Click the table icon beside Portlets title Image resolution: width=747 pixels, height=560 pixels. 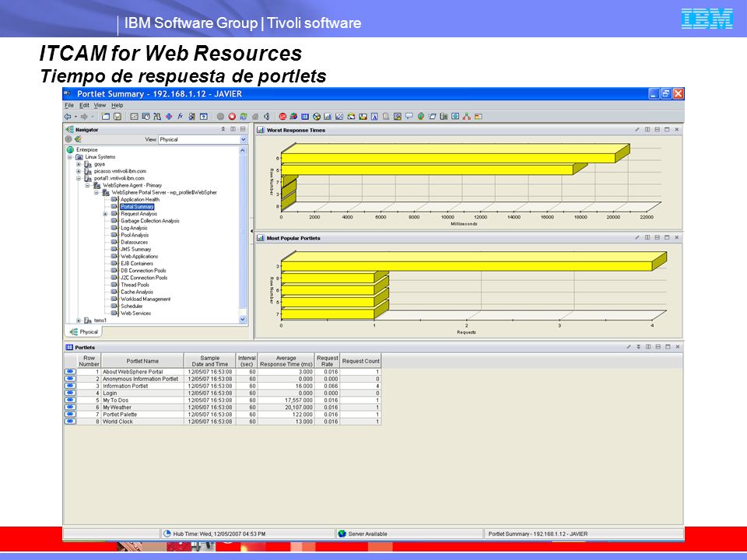69,348
